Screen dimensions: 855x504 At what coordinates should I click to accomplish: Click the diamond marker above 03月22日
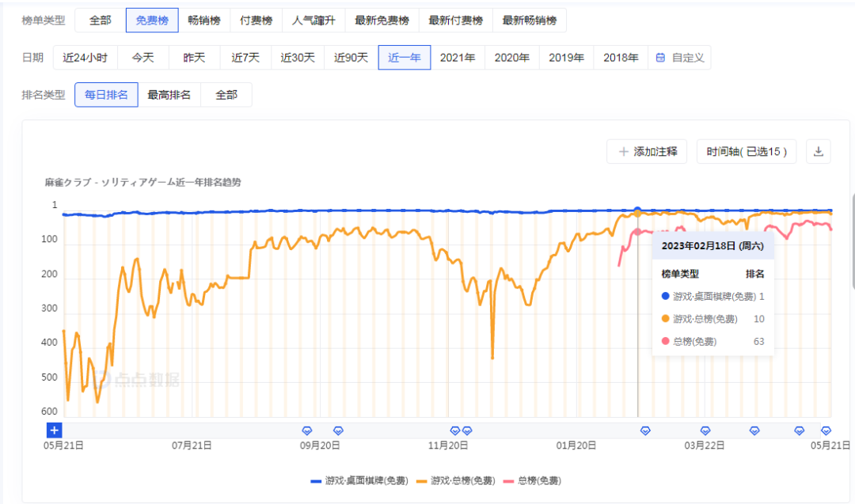705,431
